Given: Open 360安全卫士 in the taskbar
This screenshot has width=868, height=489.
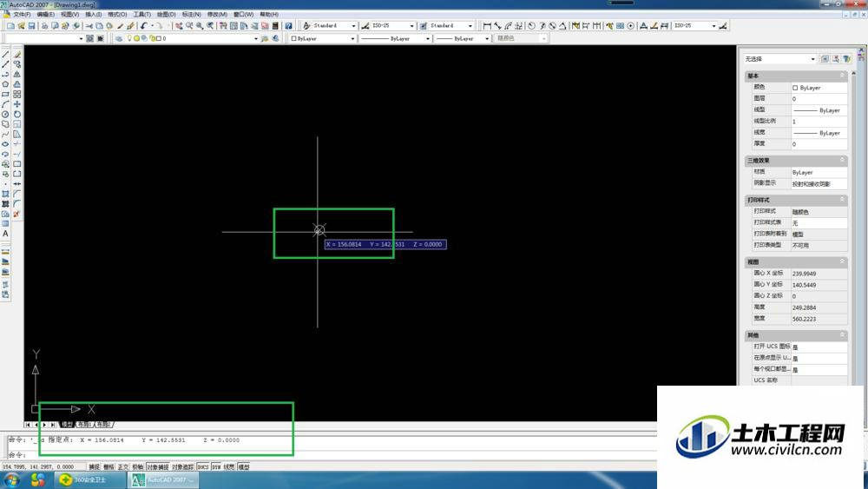Looking at the screenshot, I should click(x=90, y=480).
